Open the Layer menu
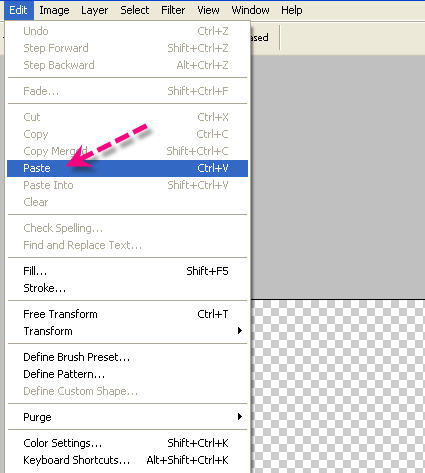The height and width of the screenshot is (473, 425). pyautogui.click(x=95, y=10)
